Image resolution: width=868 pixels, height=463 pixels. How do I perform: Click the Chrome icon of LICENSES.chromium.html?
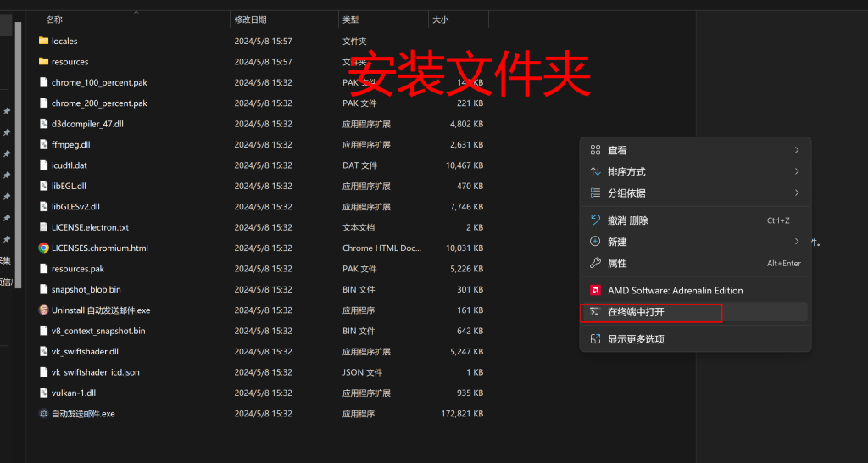tap(44, 248)
